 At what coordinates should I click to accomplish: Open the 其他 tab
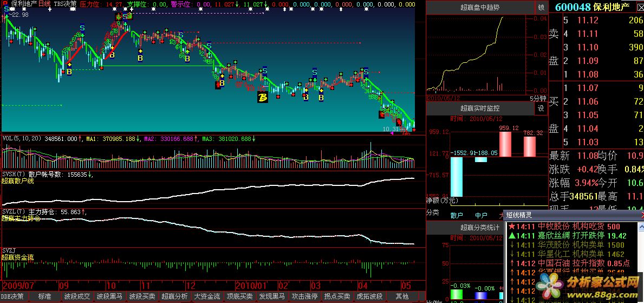(402, 296)
